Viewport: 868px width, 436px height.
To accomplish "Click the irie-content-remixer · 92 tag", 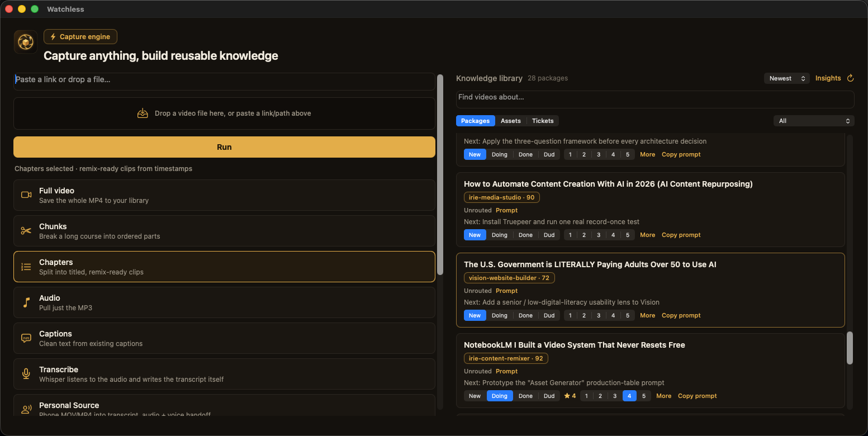I will point(506,358).
